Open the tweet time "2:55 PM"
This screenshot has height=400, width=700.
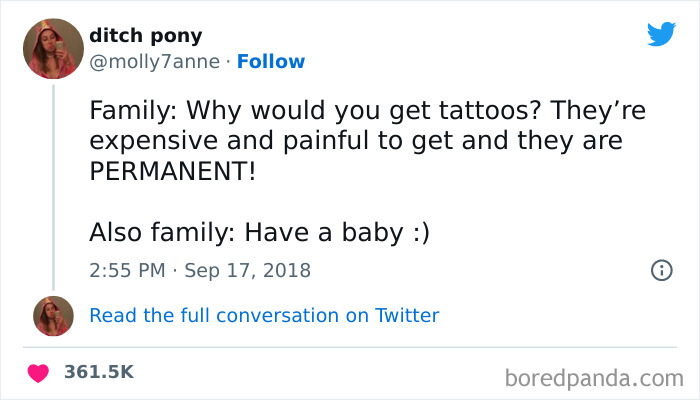(x=128, y=270)
